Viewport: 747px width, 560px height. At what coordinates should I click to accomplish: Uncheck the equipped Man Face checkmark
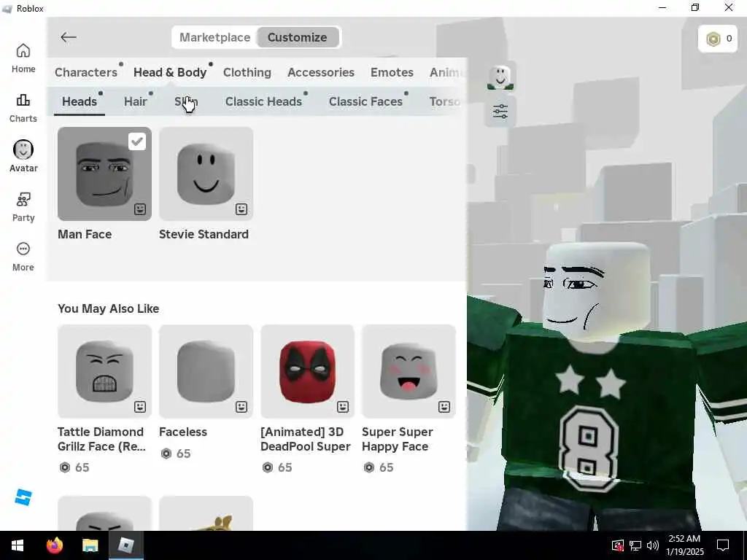pos(137,141)
